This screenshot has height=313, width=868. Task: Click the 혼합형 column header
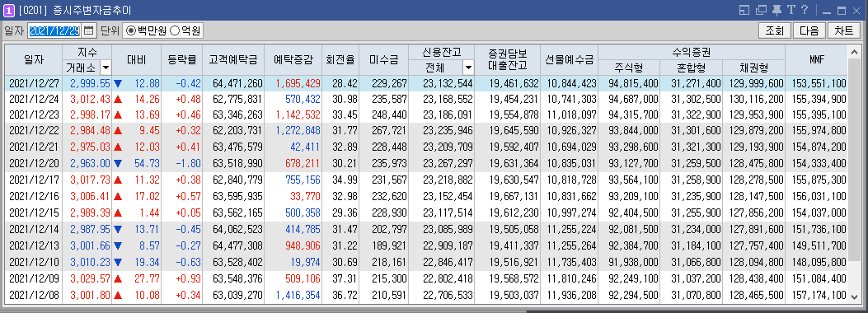pos(691,68)
